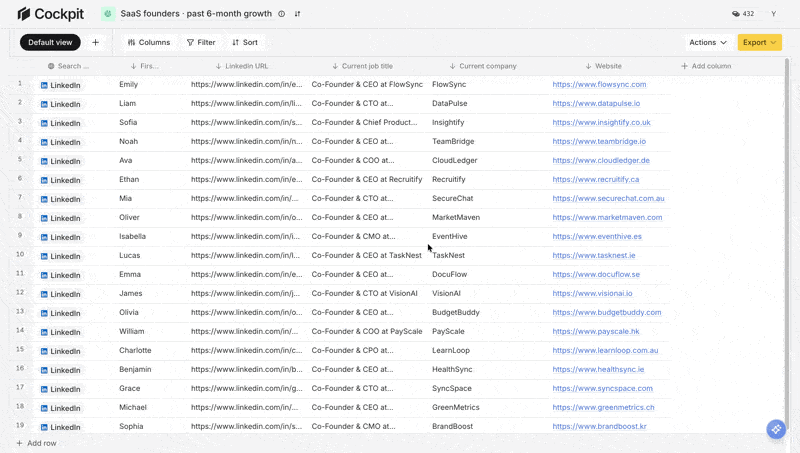Click LinkedIn icon in Mia's row
The height and width of the screenshot is (453, 800).
[x=44, y=199]
